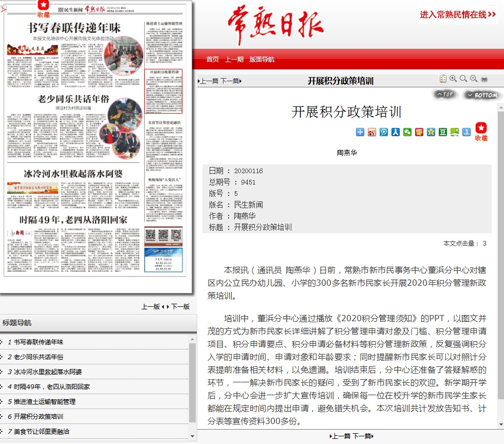
Task: Click the 老少同乐共话年俗 headline on the page image
Action: tap(73, 99)
